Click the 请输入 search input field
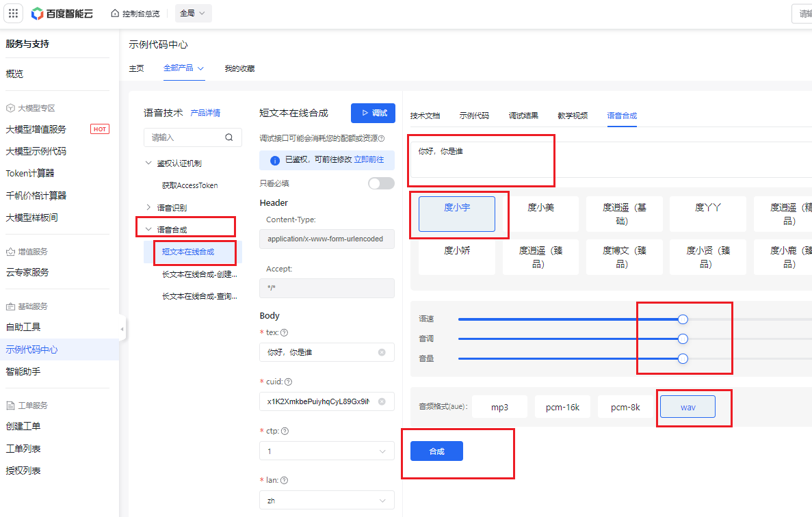Screen dimensions: 812x517 193,137
